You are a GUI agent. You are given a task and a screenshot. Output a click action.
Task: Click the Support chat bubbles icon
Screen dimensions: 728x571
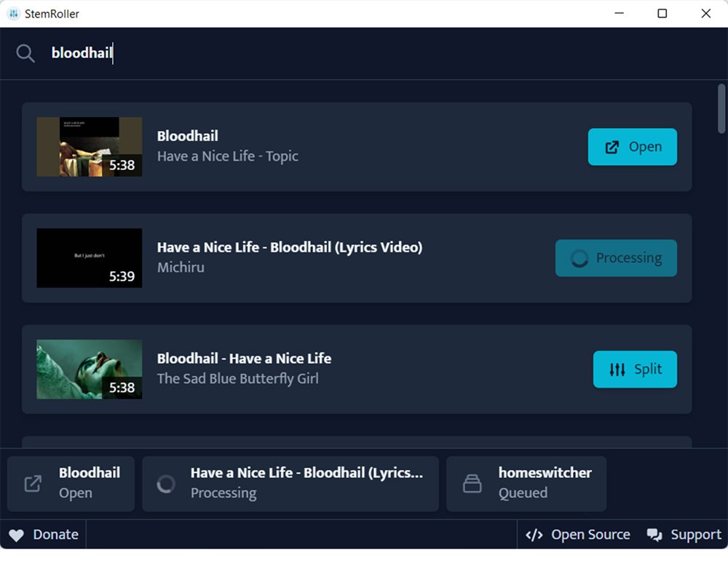click(654, 535)
